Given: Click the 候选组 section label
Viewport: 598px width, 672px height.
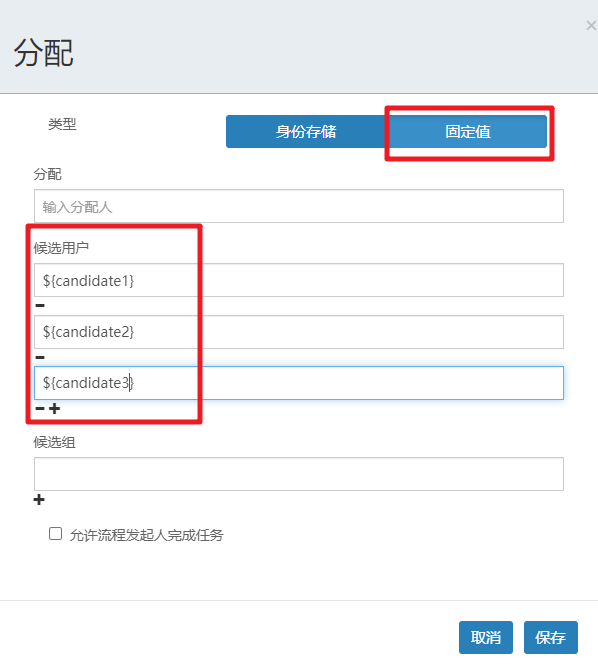Looking at the screenshot, I should click(54, 442).
